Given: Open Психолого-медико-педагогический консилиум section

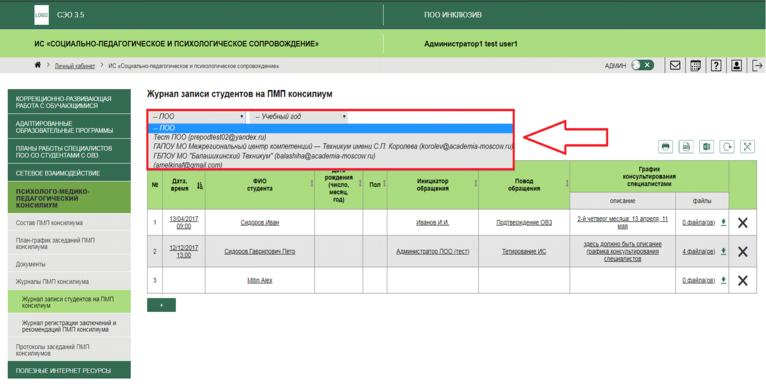Looking at the screenshot, I should (x=69, y=198).
